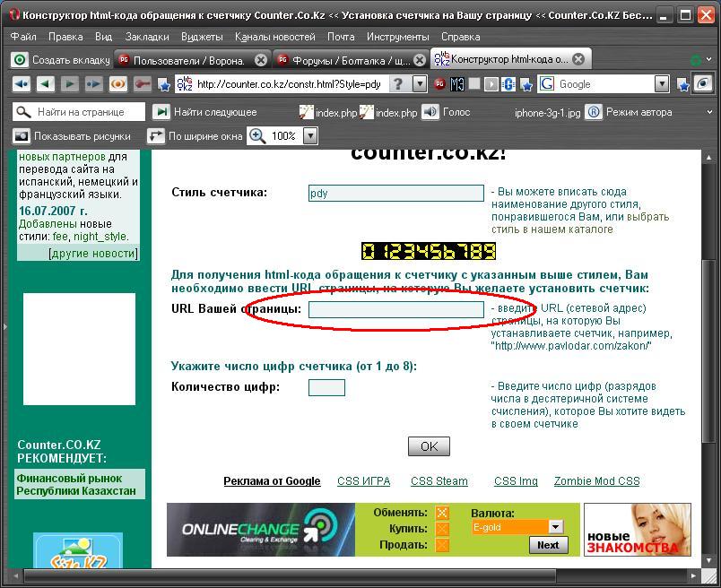This screenshot has height=588, width=721.
Task: Click the grey play arrow icon in the toolbar
Action: (x=491, y=84)
